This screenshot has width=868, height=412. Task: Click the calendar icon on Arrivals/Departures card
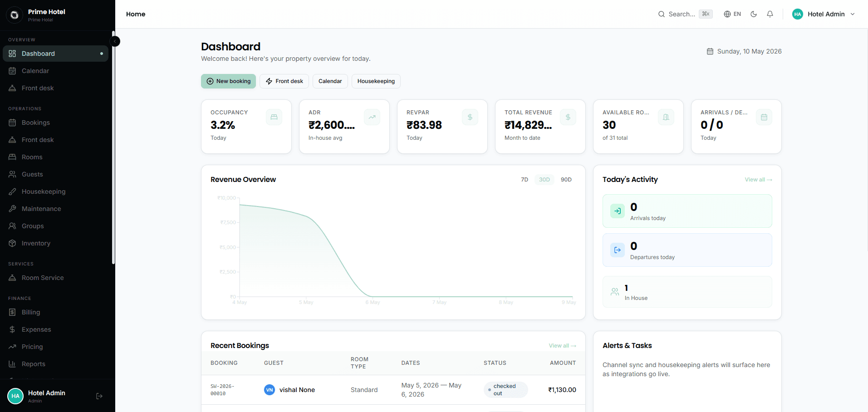pyautogui.click(x=764, y=117)
